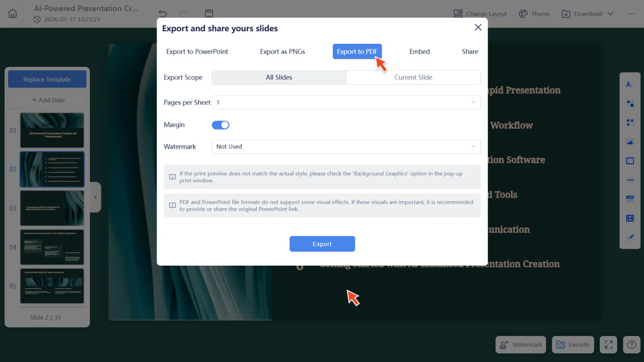Open the video film-strip tool in sidebar

click(630, 218)
